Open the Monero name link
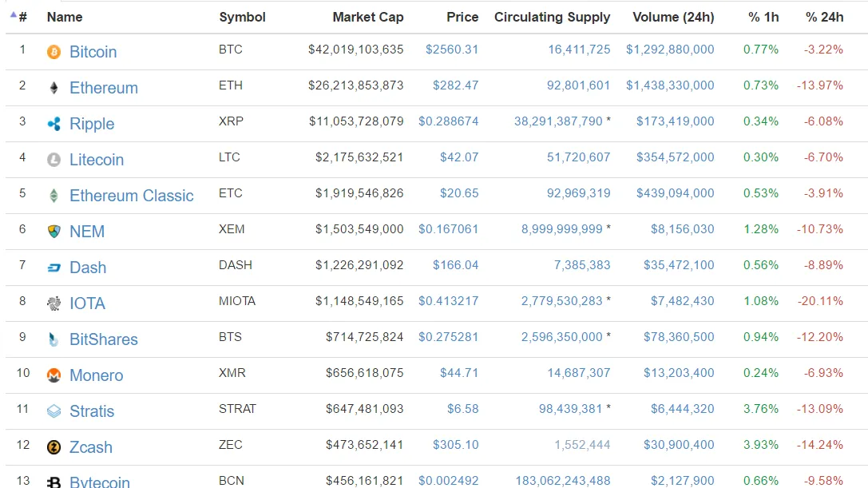Image resolution: width=868 pixels, height=488 pixels. pyautogui.click(x=97, y=375)
